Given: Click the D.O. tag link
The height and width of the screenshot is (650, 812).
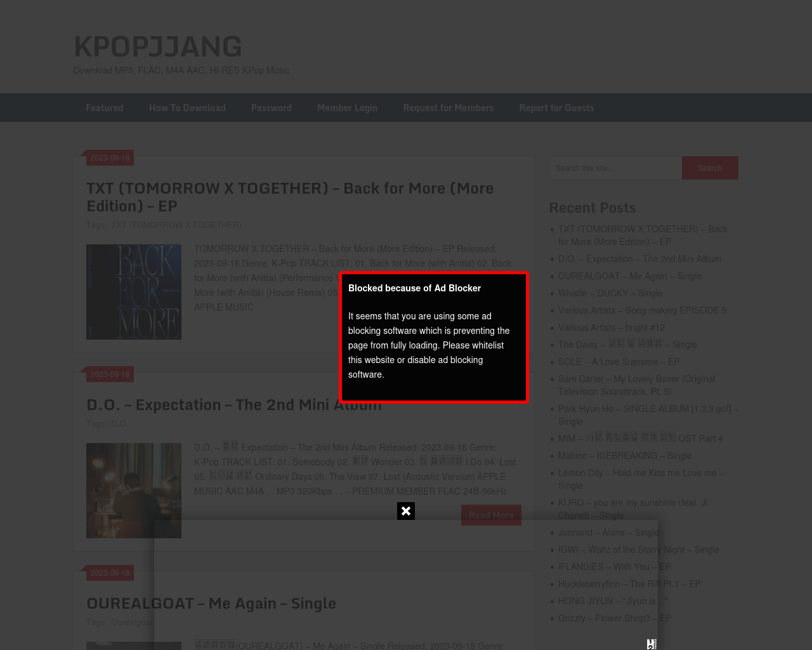Looking at the screenshot, I should [x=119, y=423].
